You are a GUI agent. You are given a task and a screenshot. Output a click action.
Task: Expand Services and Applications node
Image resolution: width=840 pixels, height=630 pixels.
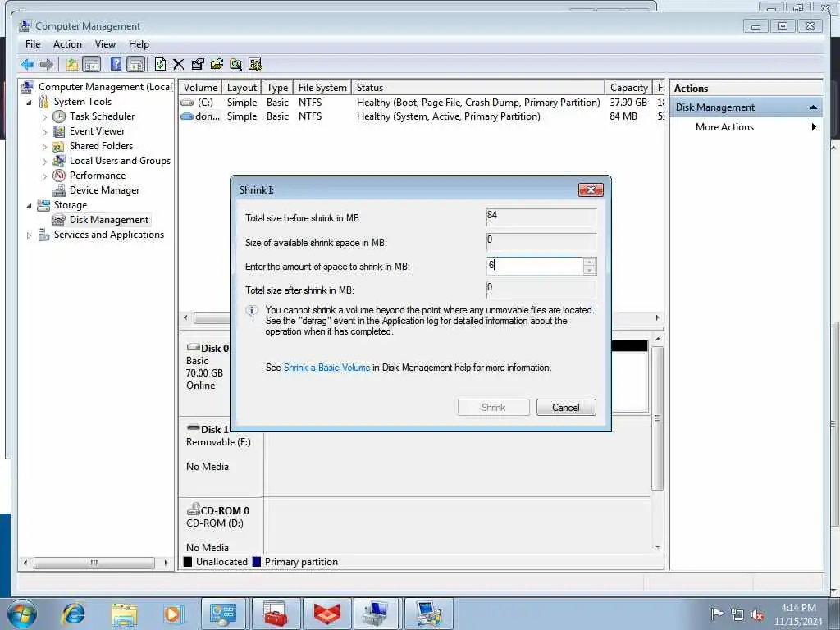tap(29, 235)
